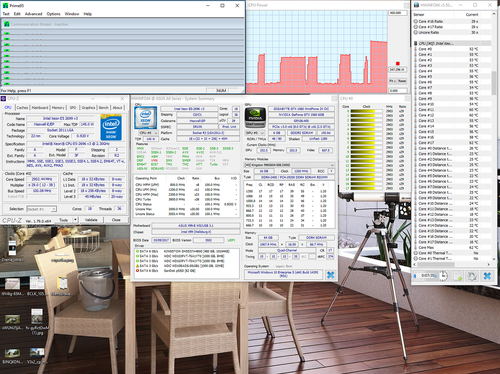Click the red graph color swatch in CPU Power
Viewport: 500px width, 374px height.
point(398,63)
